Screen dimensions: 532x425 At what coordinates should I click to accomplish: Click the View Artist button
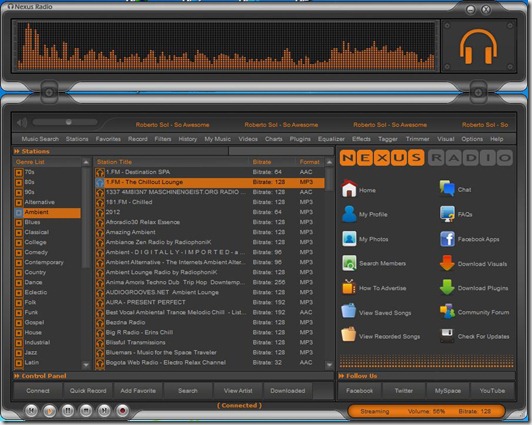coord(238,391)
